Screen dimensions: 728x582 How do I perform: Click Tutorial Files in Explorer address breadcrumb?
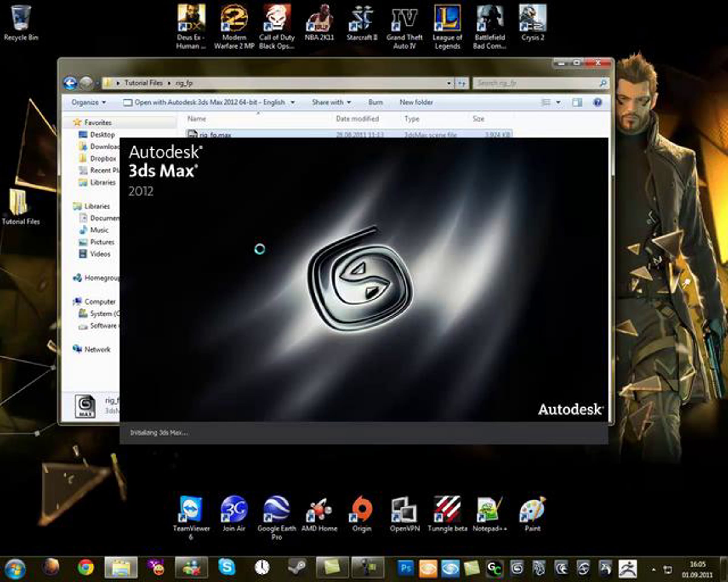pos(143,83)
